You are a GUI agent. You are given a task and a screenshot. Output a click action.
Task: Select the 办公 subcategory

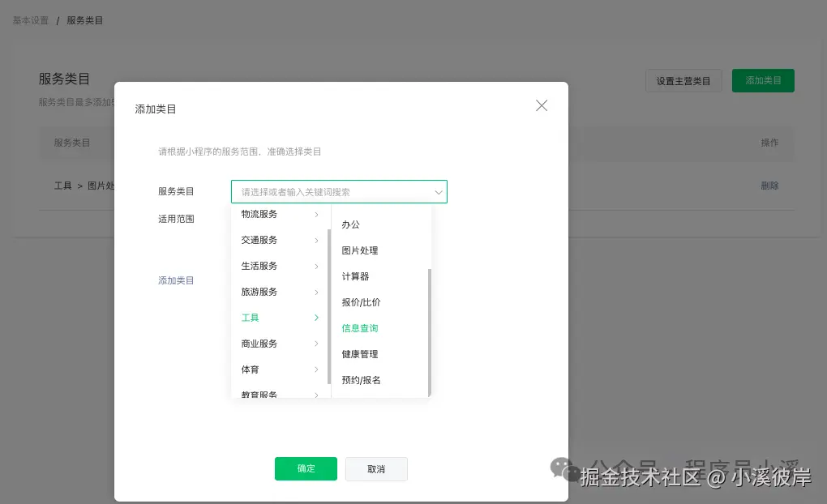tap(350, 224)
